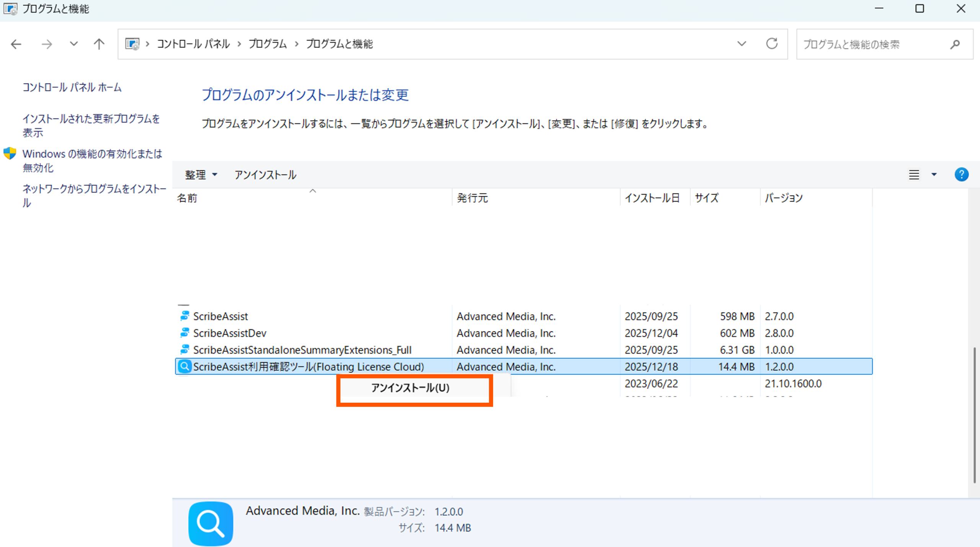Open the 整理 organize dropdown
Viewport: 980px width, 547px height.
click(201, 175)
